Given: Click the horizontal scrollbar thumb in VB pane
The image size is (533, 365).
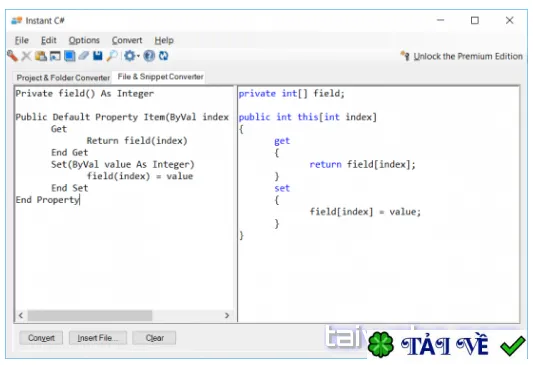Looking at the screenshot, I should coord(90,315).
